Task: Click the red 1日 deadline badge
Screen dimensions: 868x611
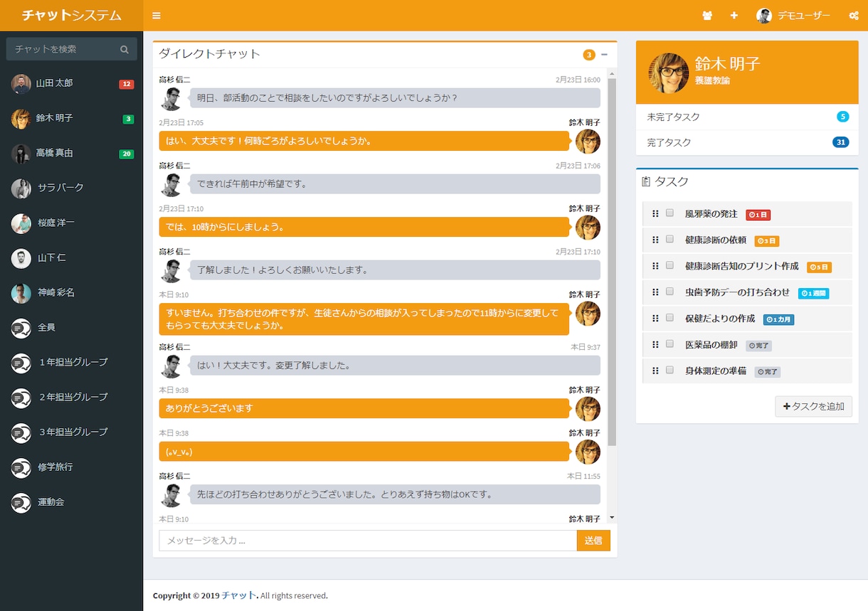Action: point(758,215)
